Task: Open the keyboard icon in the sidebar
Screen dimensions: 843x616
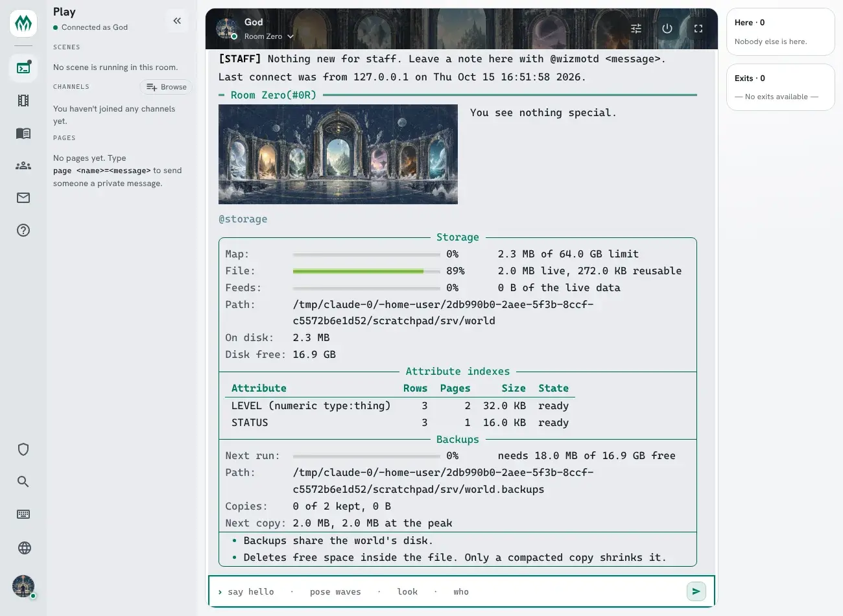Action: [x=23, y=514]
